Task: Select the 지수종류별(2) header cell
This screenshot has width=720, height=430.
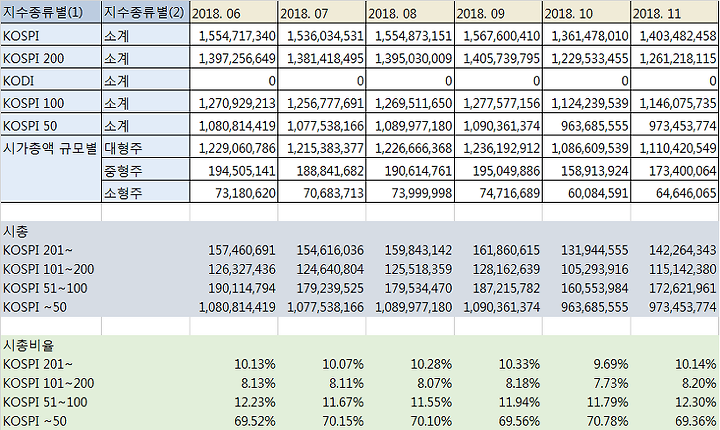Action: click(x=145, y=12)
